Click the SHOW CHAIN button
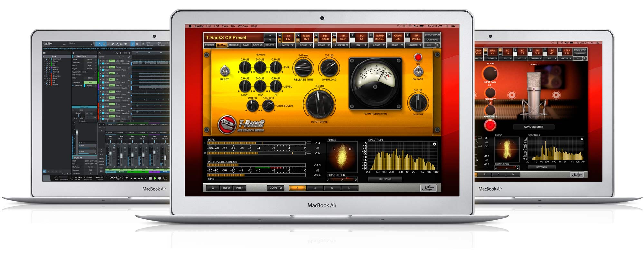 (432, 35)
